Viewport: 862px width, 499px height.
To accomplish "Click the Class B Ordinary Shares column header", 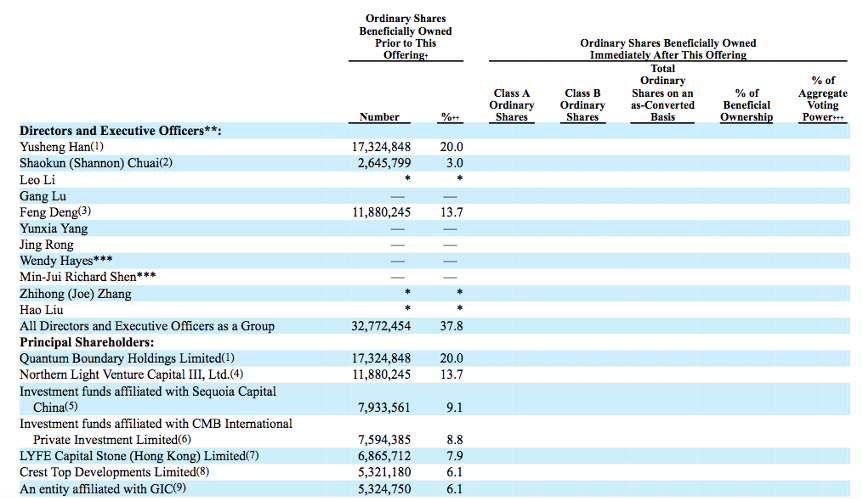I will pos(582,105).
